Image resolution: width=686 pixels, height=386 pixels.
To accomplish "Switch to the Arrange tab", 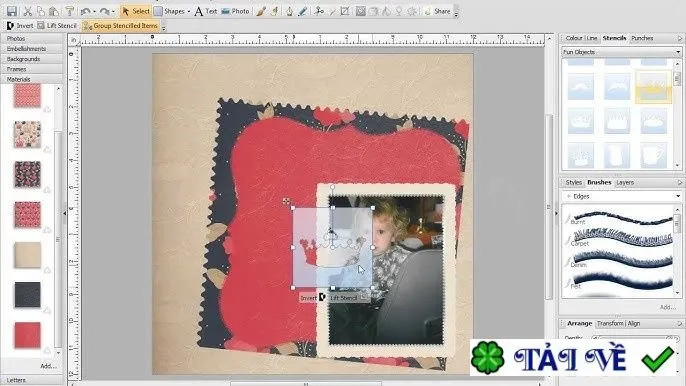I will (579, 323).
